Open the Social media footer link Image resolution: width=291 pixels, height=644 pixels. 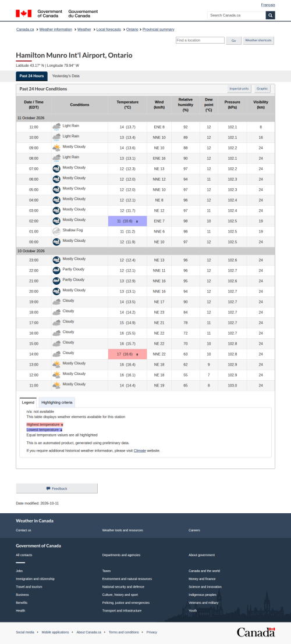coord(25,632)
